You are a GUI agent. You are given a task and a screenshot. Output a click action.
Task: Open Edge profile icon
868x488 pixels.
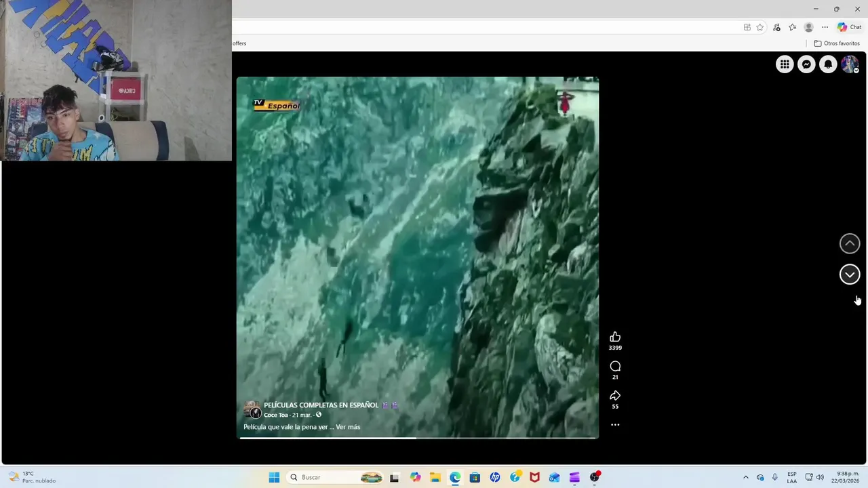pyautogui.click(x=808, y=27)
